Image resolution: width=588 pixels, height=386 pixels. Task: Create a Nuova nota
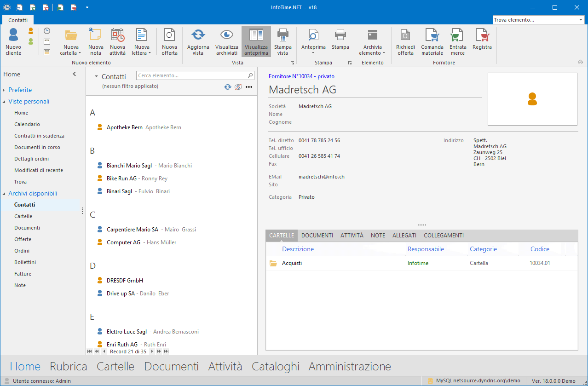tap(96, 41)
